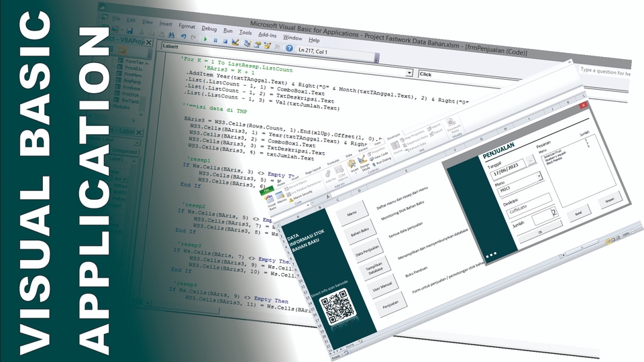Click the Excel horizontal scrollbar
644x362 pixels.
coord(581,249)
